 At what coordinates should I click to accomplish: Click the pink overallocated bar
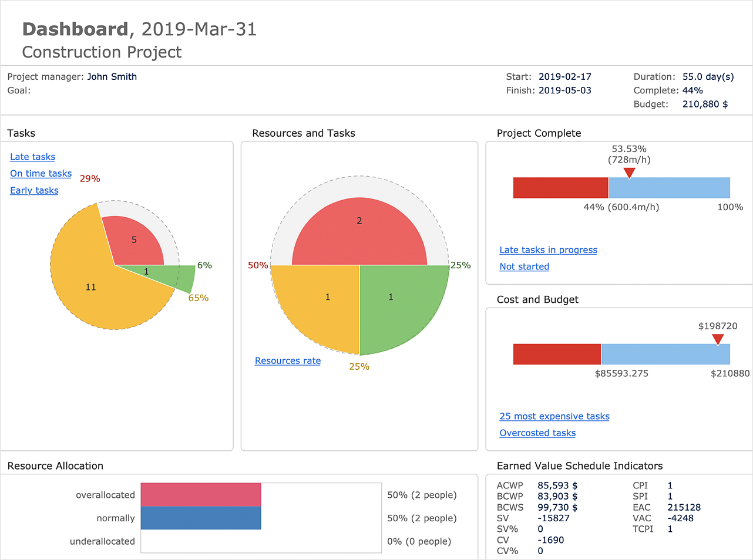point(201,495)
